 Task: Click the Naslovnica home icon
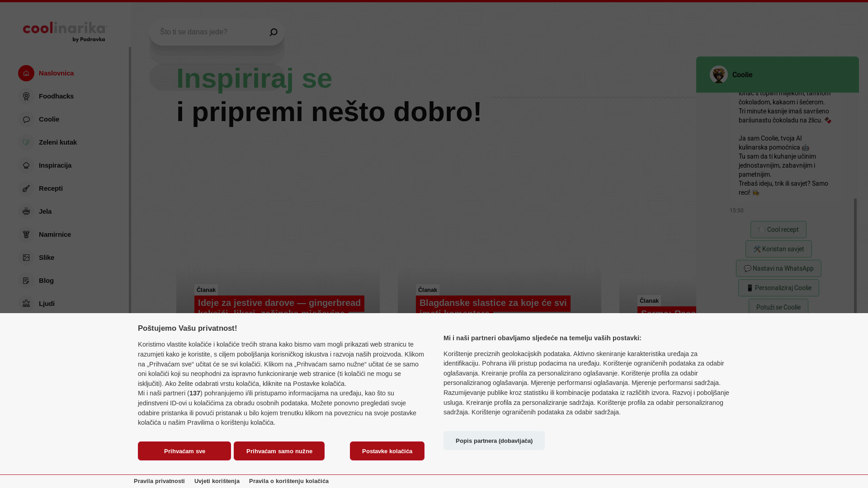click(x=26, y=73)
